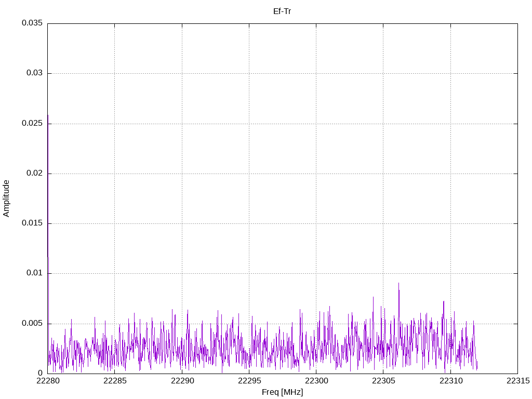This screenshot has width=532, height=399.
Task: Click the 0.025 y-axis tick label
Action: click(x=32, y=123)
